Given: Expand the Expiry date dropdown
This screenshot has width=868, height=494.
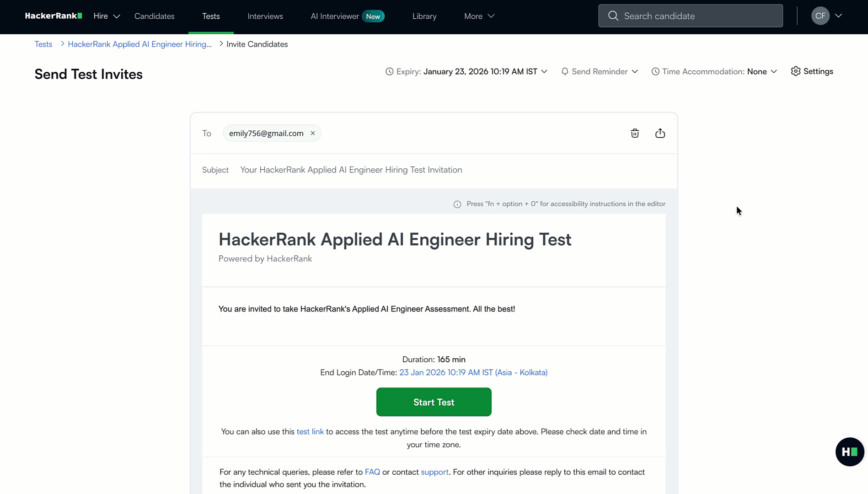Looking at the screenshot, I should pos(544,71).
